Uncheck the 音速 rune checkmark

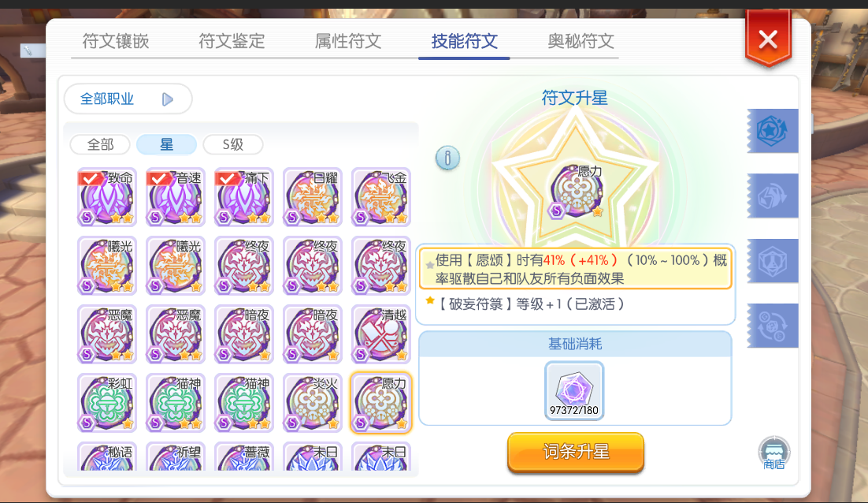(x=159, y=178)
